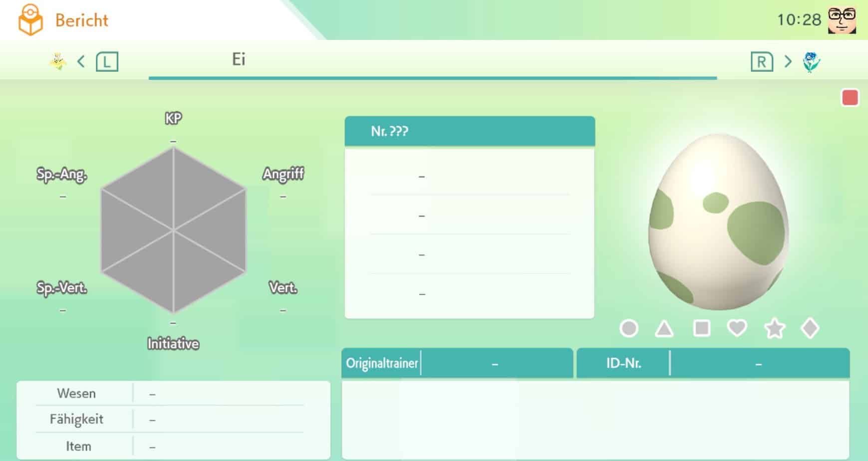Click the 'Angriff' stat label
Screen dimensions: 868x461
283,174
